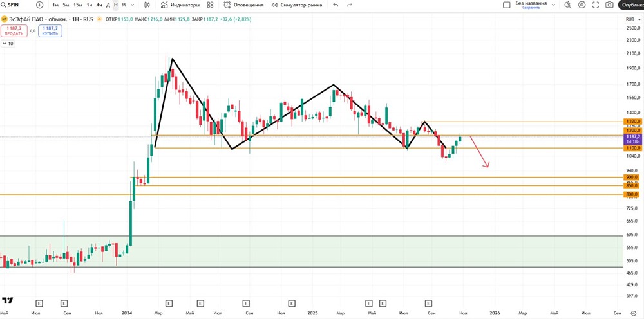Image resolution: width=644 pixels, height=319 pixels.
Task: Click the 2 100,0 price scale value
Action: point(633,53)
